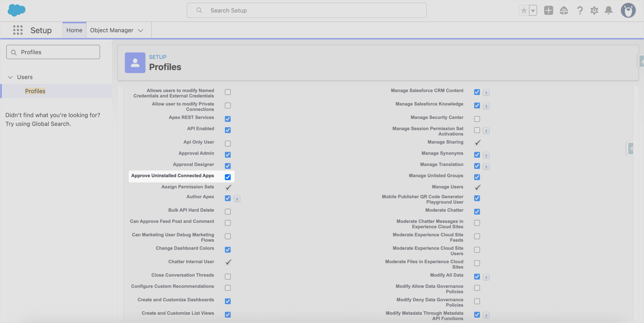
Task: Open the Help question mark icon
Action: click(580, 11)
